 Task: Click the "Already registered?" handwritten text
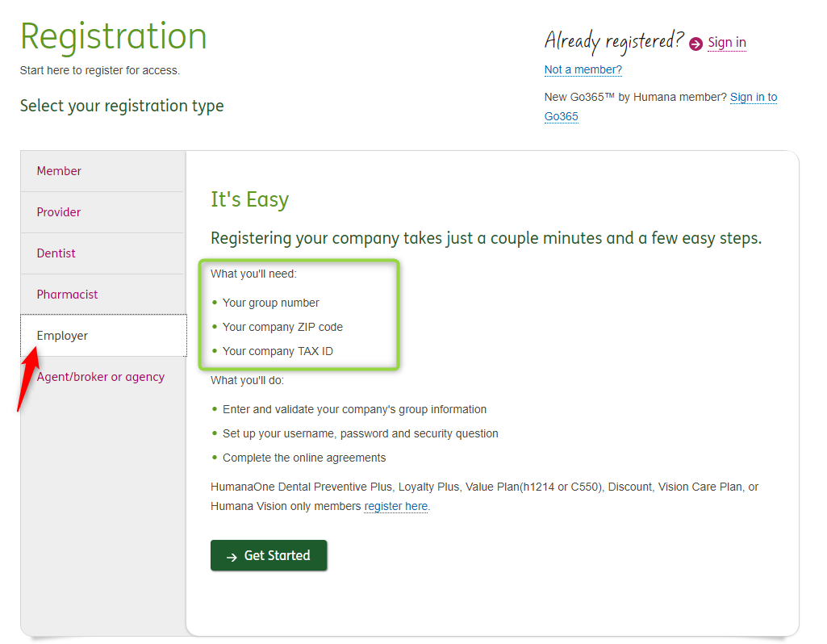tap(613, 40)
